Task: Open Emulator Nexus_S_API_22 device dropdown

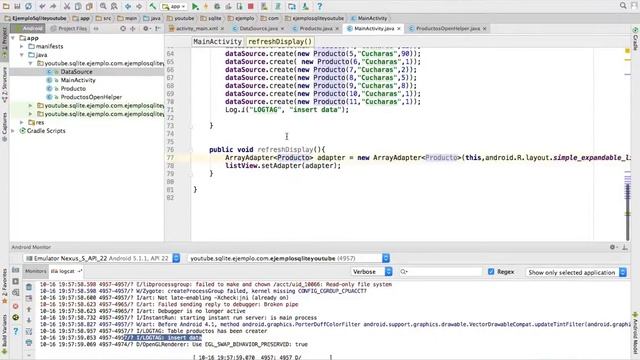Action: pos(102,258)
